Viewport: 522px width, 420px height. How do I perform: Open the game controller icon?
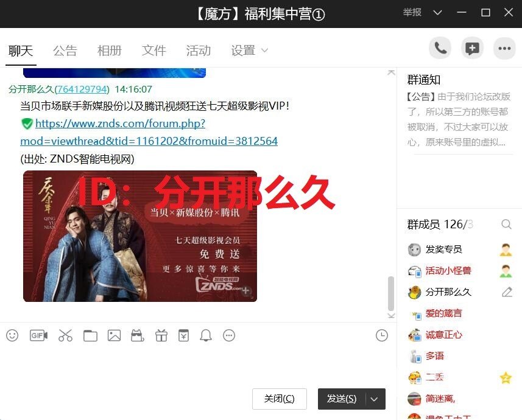click(138, 335)
